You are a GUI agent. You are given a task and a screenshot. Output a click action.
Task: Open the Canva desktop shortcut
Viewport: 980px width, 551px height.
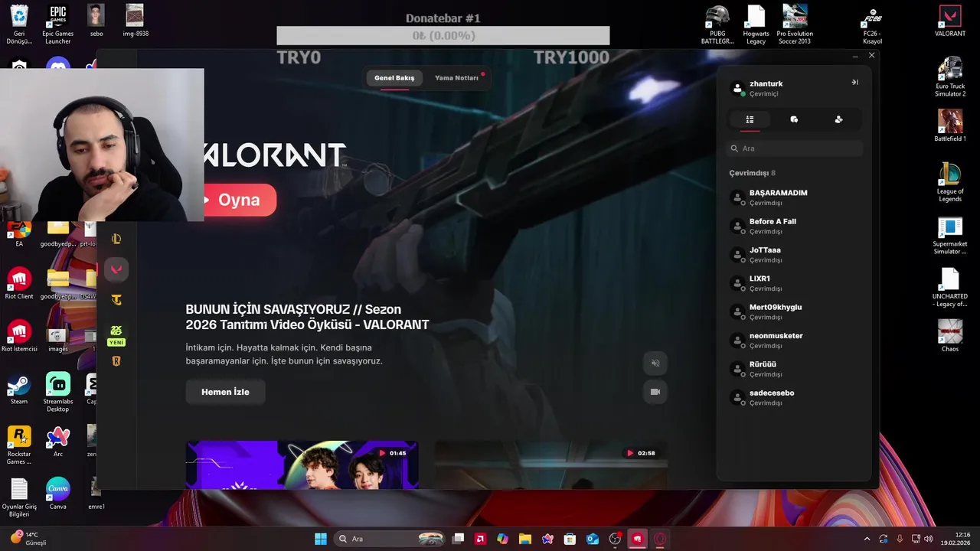click(x=57, y=494)
